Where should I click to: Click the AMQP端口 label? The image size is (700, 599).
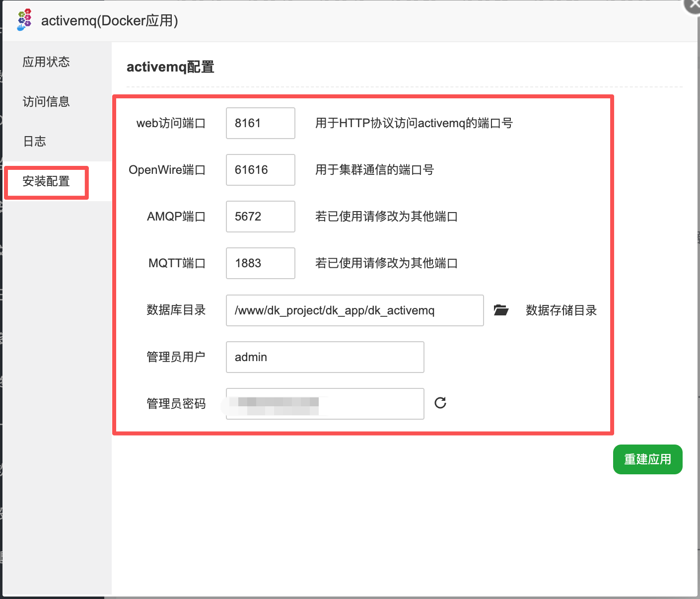point(176,217)
